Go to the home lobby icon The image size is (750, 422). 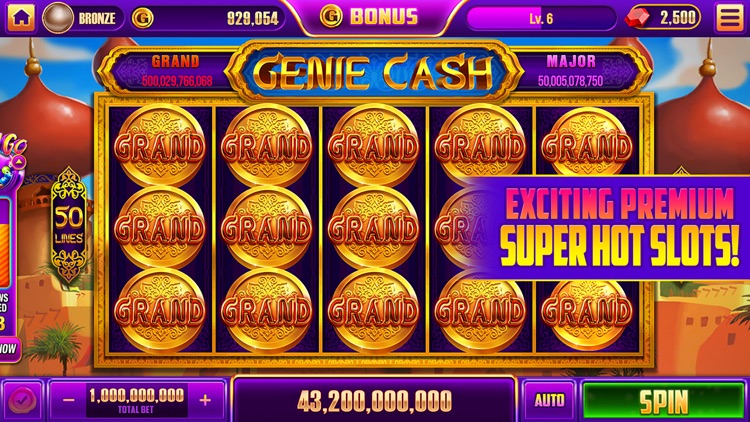tap(21, 17)
